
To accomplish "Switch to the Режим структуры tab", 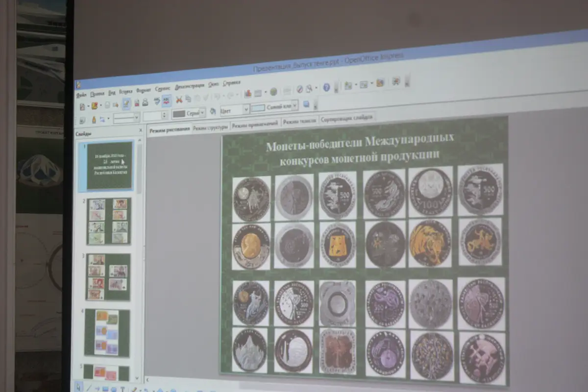I will tap(210, 127).
